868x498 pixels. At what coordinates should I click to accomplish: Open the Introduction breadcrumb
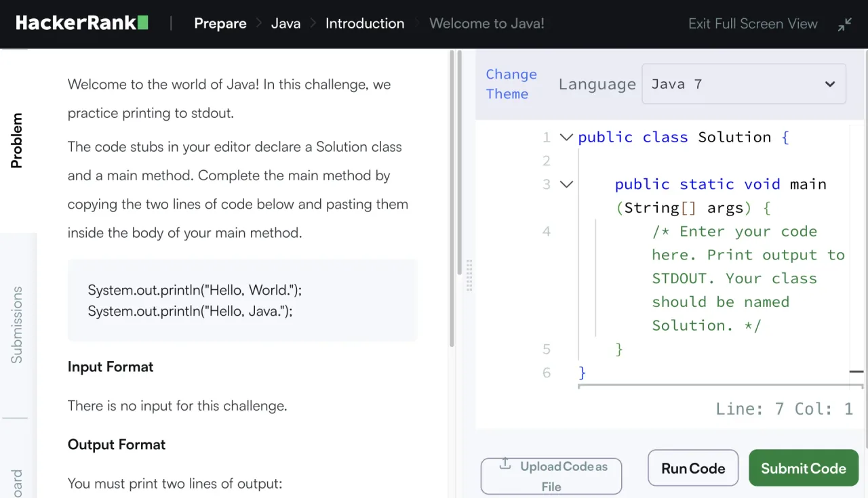pos(365,24)
